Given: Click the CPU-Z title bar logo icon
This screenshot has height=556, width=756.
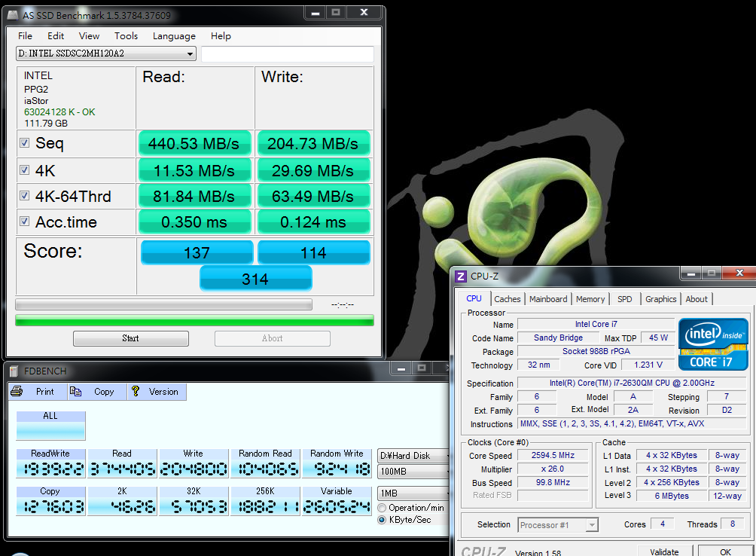Looking at the screenshot, I should 461,276.
